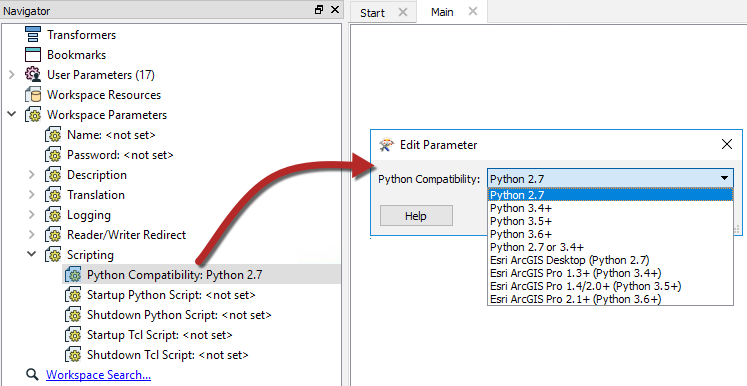
Task: Select Startup Tcl Script: <not set>
Action: coord(160,335)
